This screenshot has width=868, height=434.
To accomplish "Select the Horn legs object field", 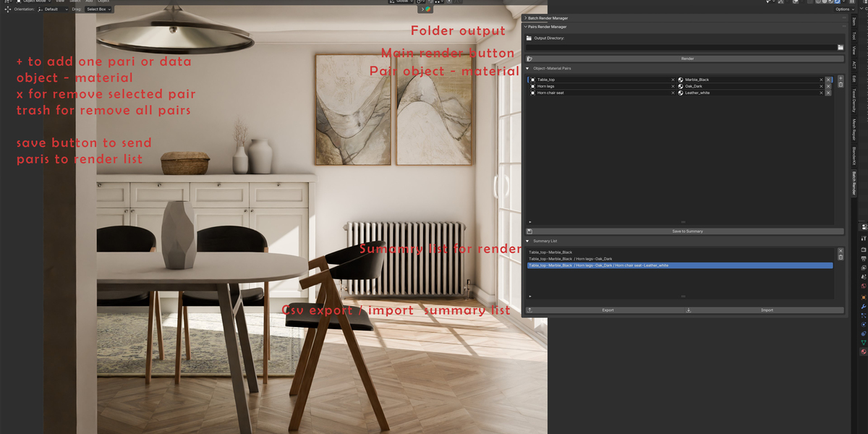I will (603, 86).
